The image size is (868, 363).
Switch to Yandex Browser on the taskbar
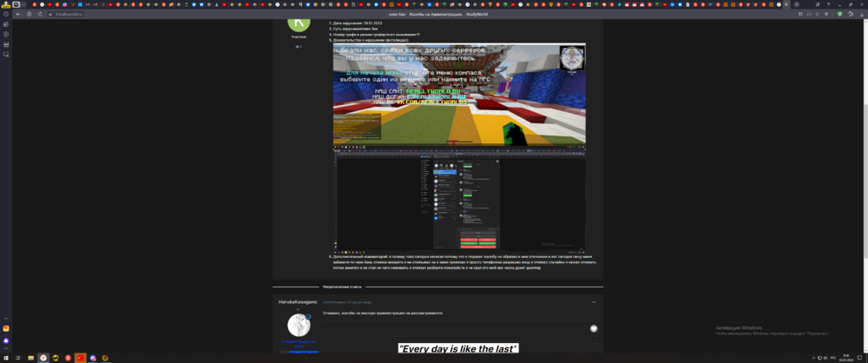tap(43, 358)
